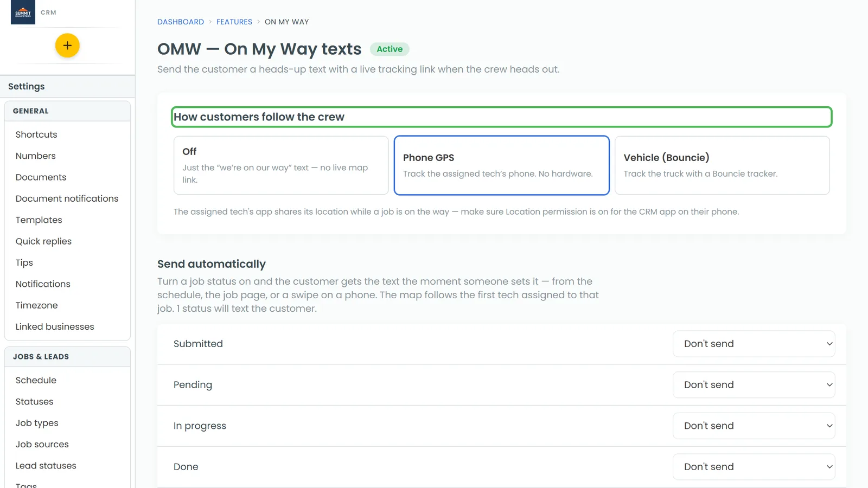This screenshot has width=868, height=488.
Task: Click the Summit logo icon
Action: click(23, 12)
